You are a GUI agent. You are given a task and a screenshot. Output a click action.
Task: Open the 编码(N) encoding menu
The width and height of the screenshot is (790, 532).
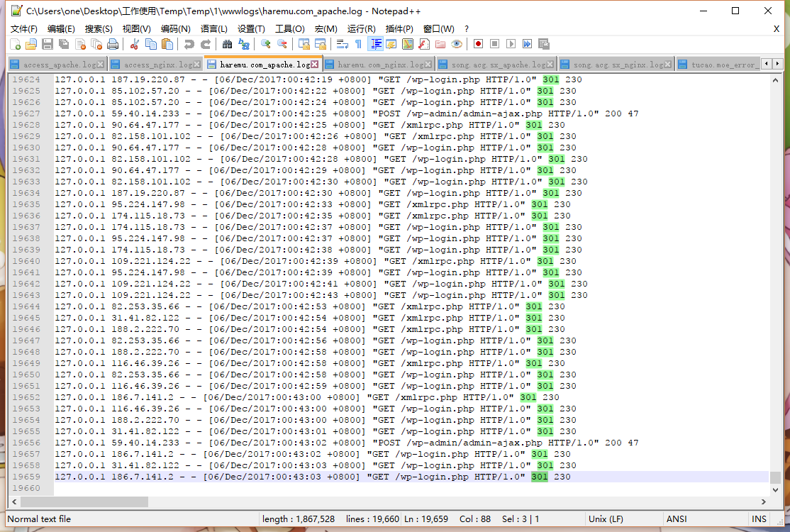[x=175, y=29]
